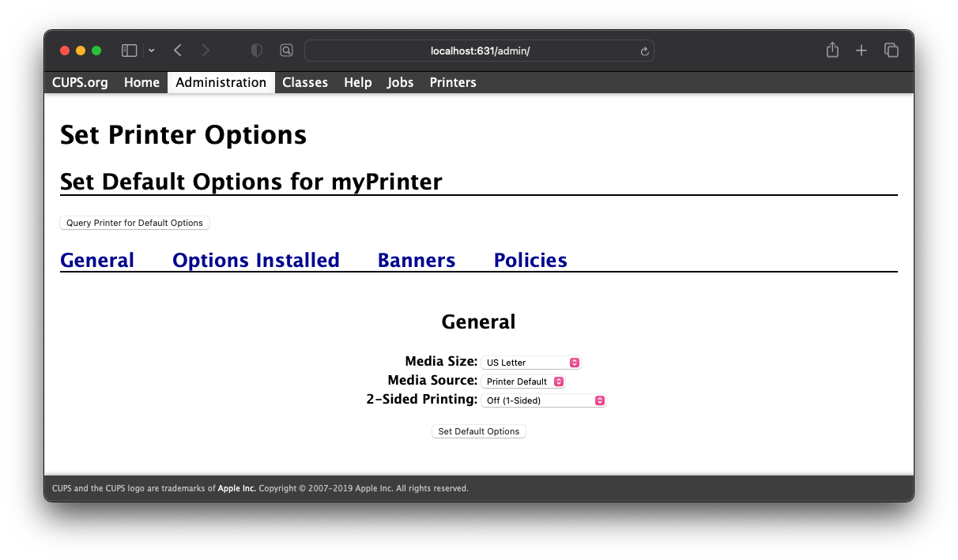This screenshot has height=560, width=958.
Task: Open the Printers tab
Action: point(453,82)
